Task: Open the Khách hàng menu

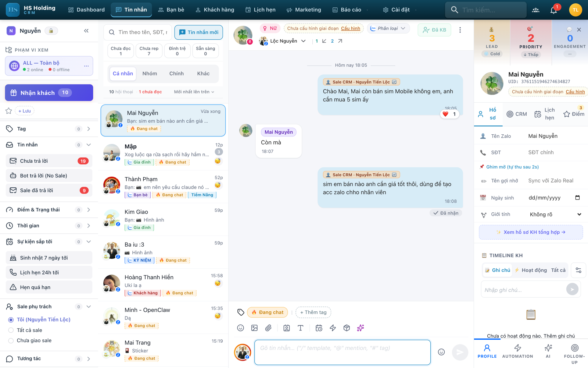Action: 215,10
